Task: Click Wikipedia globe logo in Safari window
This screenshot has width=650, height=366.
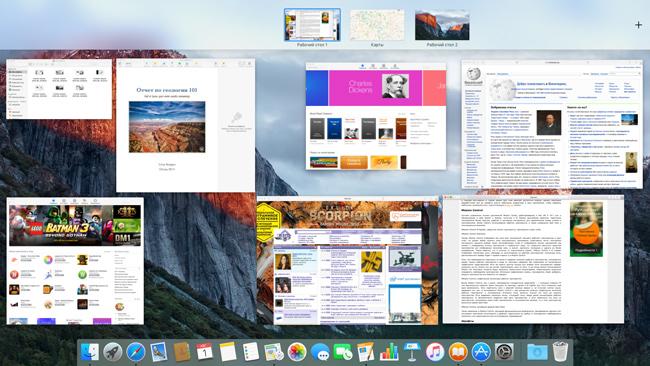Action: tap(473, 74)
